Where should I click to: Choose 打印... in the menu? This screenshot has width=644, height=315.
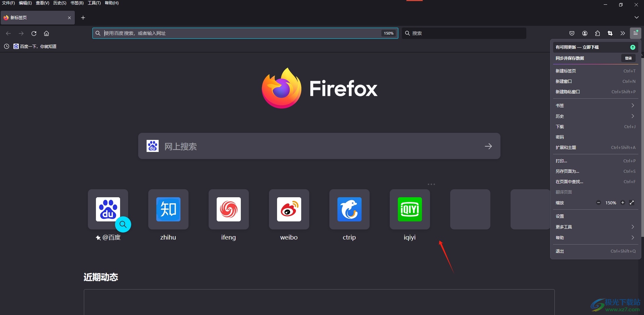point(596,161)
